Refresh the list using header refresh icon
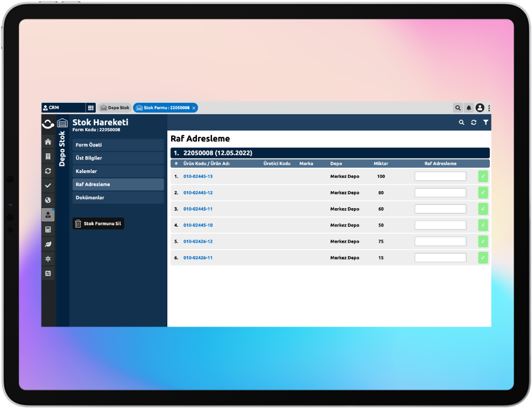The height and width of the screenshot is (408, 532). click(473, 122)
